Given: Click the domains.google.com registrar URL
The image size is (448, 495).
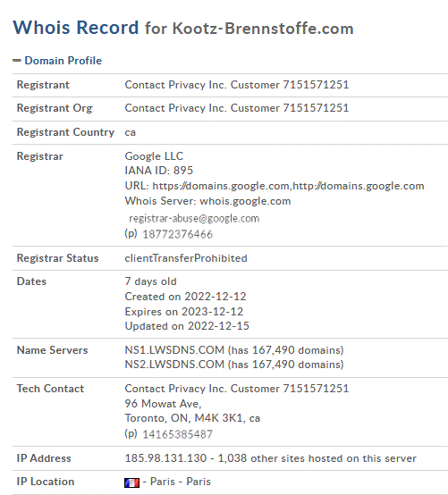Looking at the screenshot, I should [x=288, y=186].
